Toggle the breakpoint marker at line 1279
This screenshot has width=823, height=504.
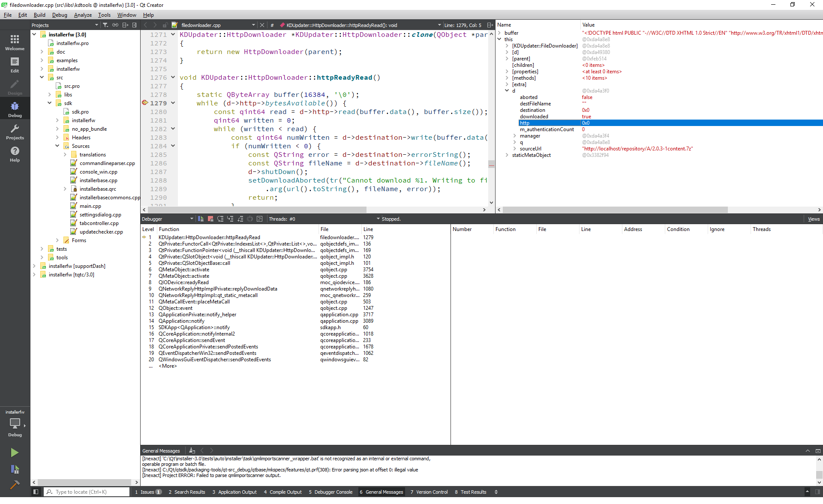click(145, 103)
